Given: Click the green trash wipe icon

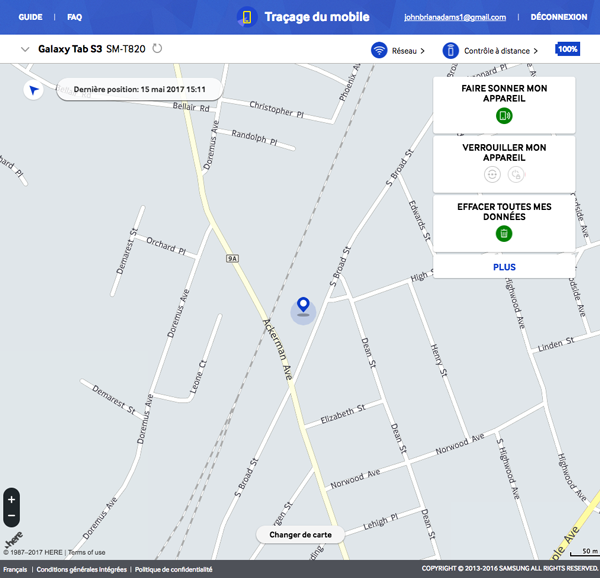Looking at the screenshot, I should (504, 233).
